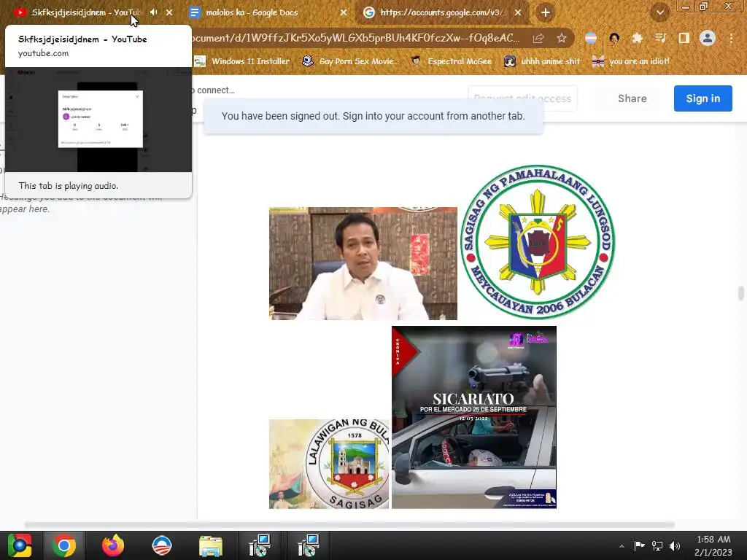Open the Extensions puzzle piece menu
The image size is (747, 560).
[638, 38]
